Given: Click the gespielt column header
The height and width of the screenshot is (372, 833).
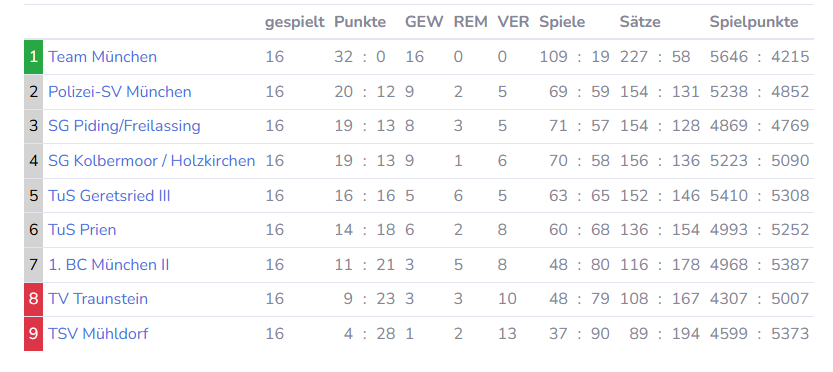Looking at the screenshot, I should (x=295, y=23).
